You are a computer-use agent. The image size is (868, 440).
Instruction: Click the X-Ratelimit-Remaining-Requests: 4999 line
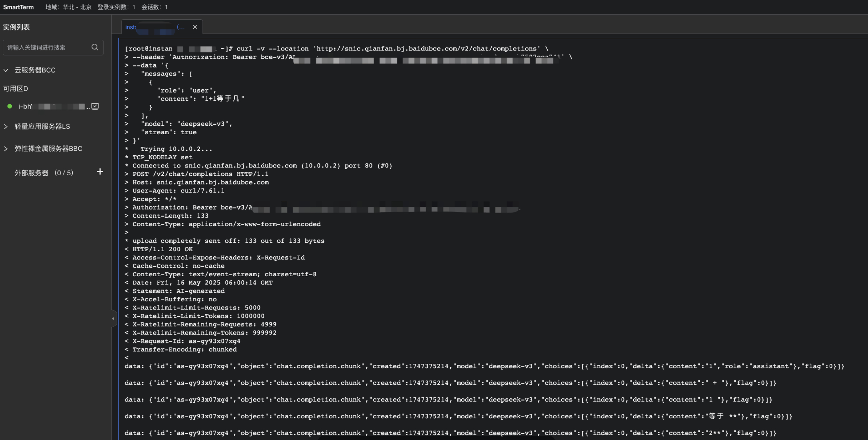click(200, 324)
